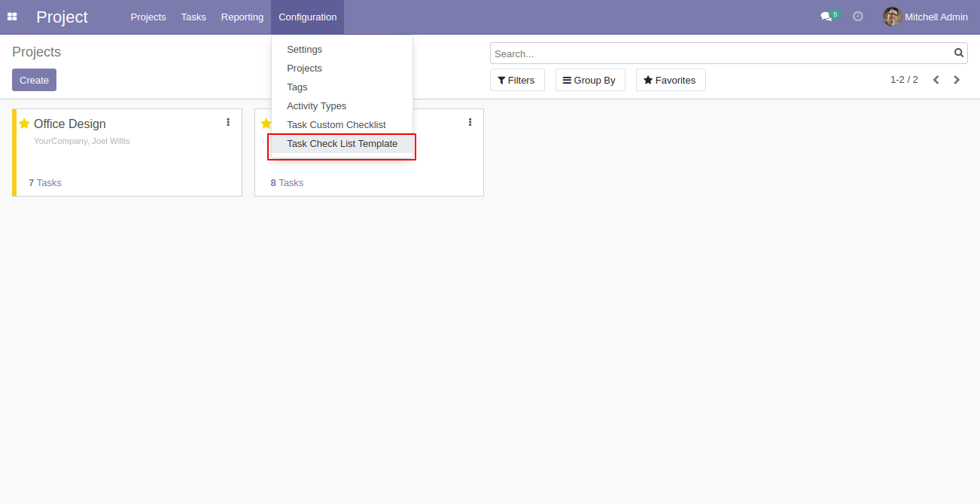Open three-dot menu on second project card

pos(470,122)
